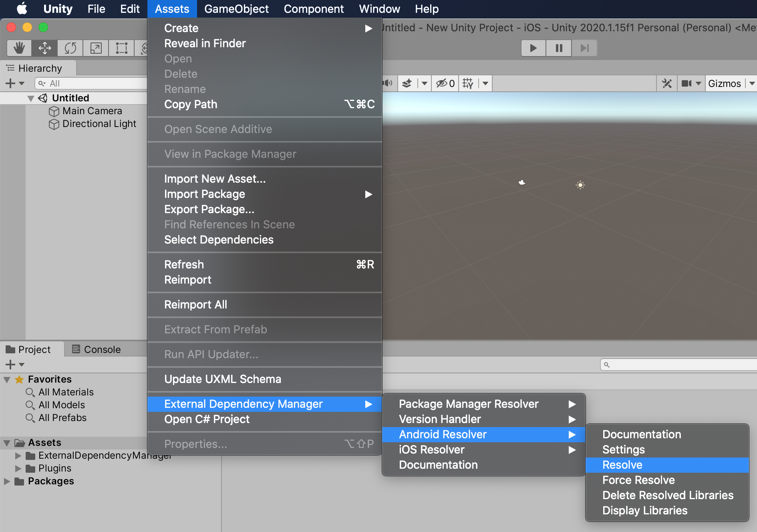Collapse the Favorites group
The height and width of the screenshot is (532, 757).
pyautogui.click(x=7, y=379)
